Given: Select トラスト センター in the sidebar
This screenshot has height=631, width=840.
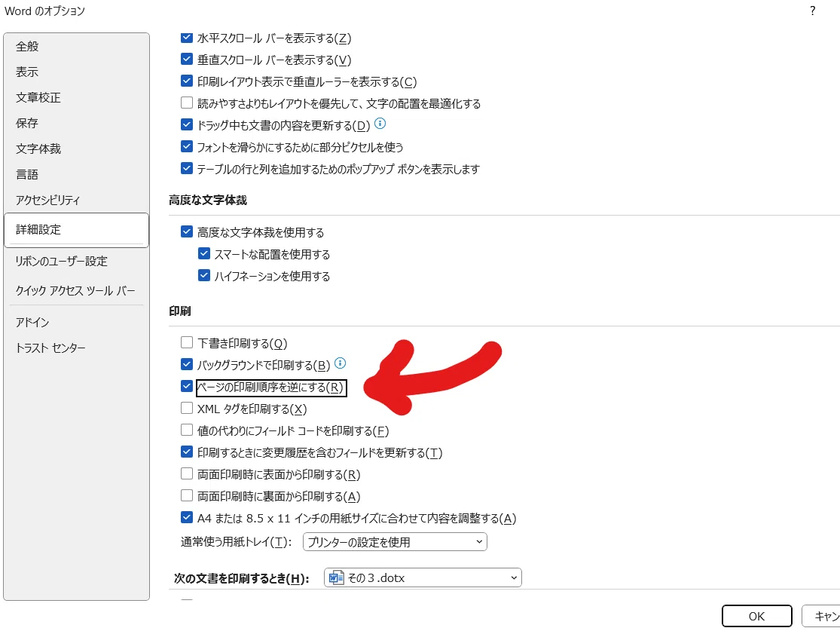Looking at the screenshot, I should coord(76,348).
